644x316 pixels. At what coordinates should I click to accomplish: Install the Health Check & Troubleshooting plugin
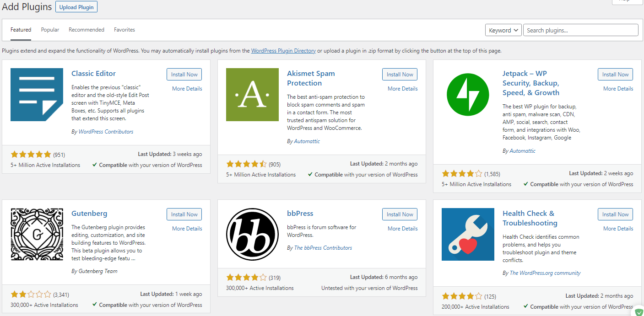616,214
